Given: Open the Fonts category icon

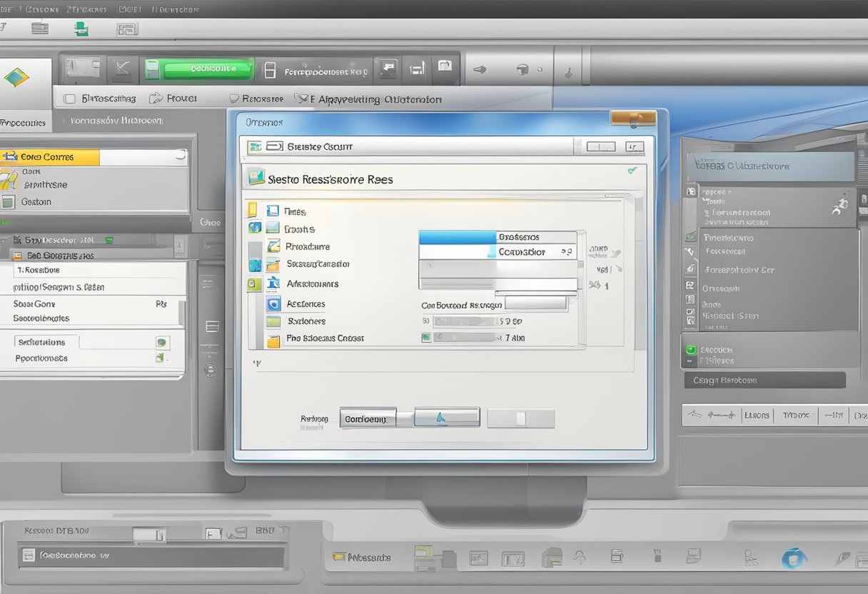Looking at the screenshot, I should (x=273, y=229).
